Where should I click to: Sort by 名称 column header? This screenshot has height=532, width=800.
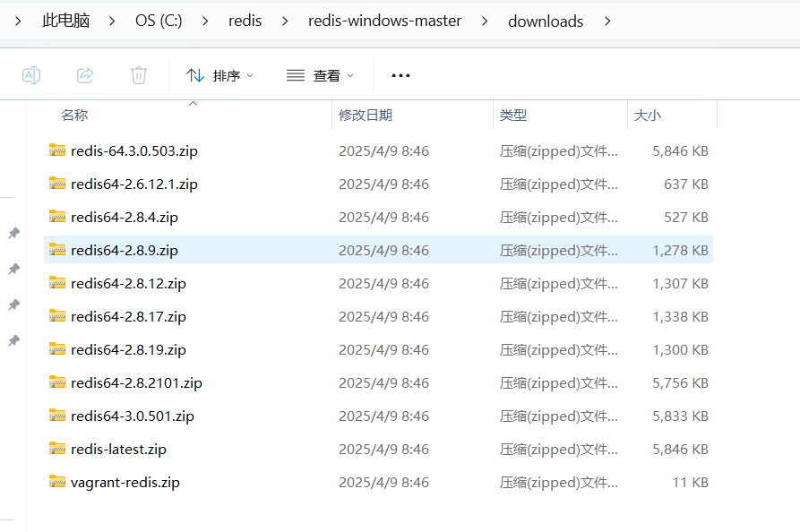point(74,116)
